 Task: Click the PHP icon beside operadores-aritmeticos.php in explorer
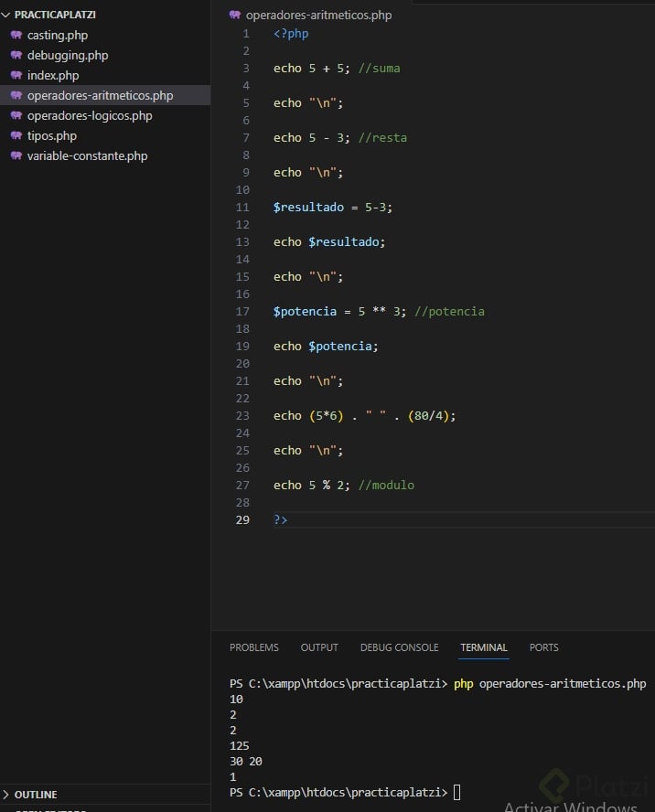(x=16, y=95)
